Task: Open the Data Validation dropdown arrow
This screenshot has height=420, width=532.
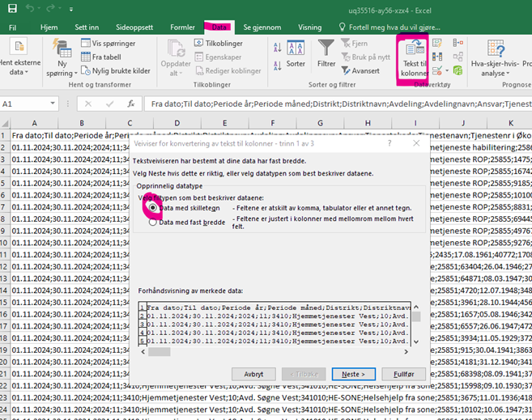Action: [447, 70]
